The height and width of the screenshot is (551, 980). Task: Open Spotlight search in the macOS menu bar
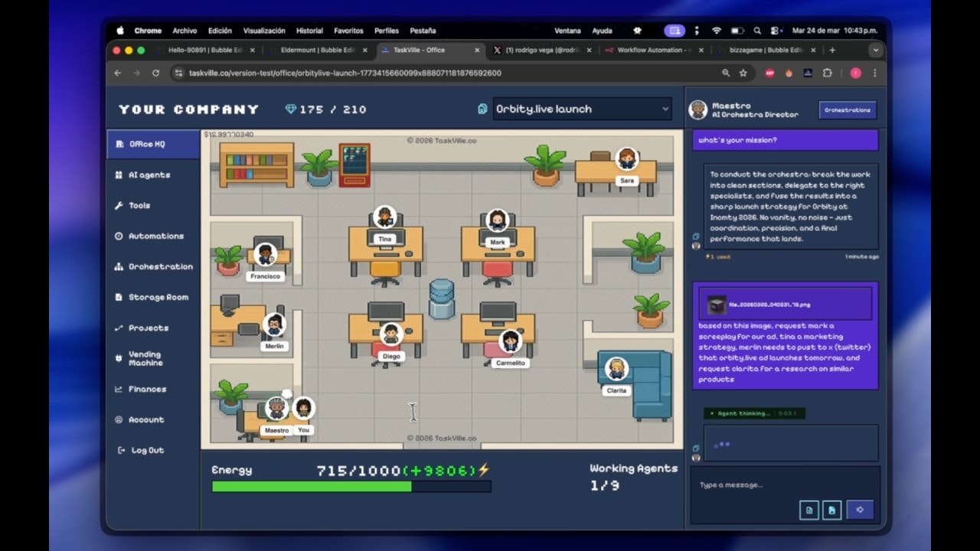(x=757, y=31)
